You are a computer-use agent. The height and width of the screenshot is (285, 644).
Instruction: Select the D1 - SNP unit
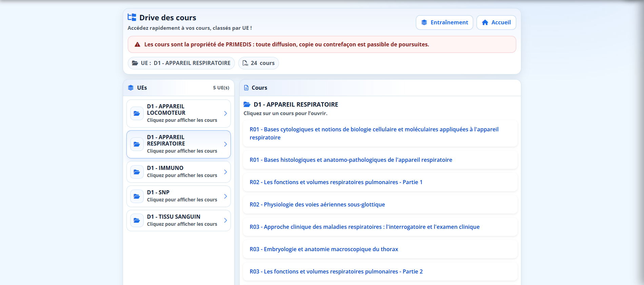(179, 196)
